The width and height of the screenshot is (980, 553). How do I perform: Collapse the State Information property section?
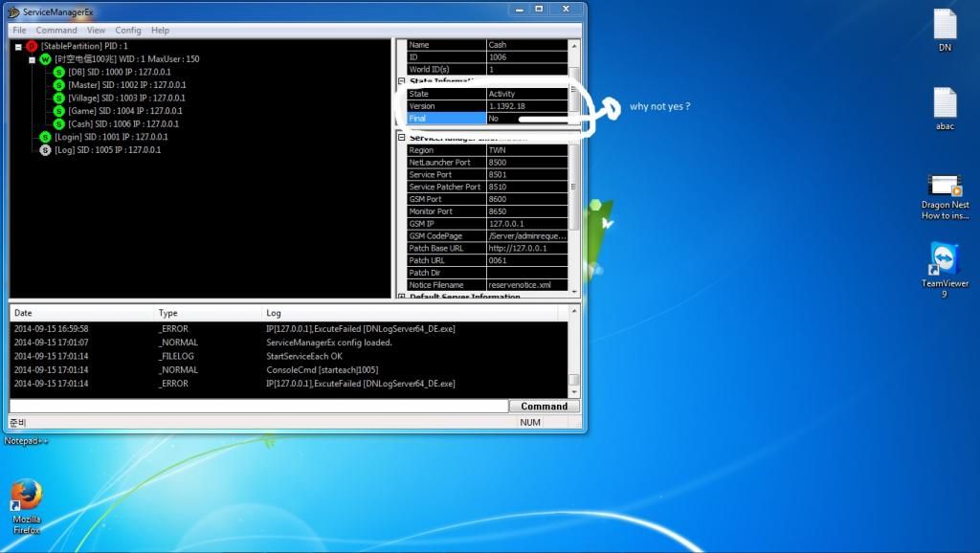(x=401, y=82)
